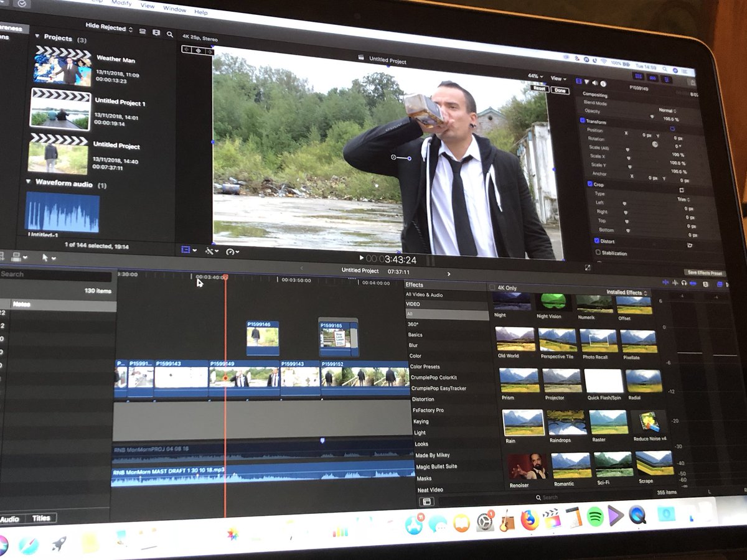Open the Blend Mode Normal dropdown
The image size is (747, 560).
[667, 110]
